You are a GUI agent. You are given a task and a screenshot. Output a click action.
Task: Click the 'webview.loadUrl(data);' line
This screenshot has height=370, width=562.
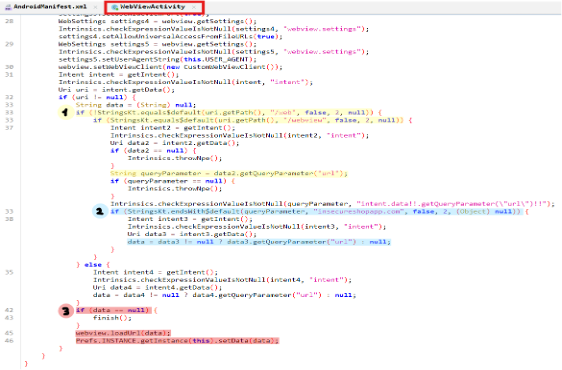point(123,333)
